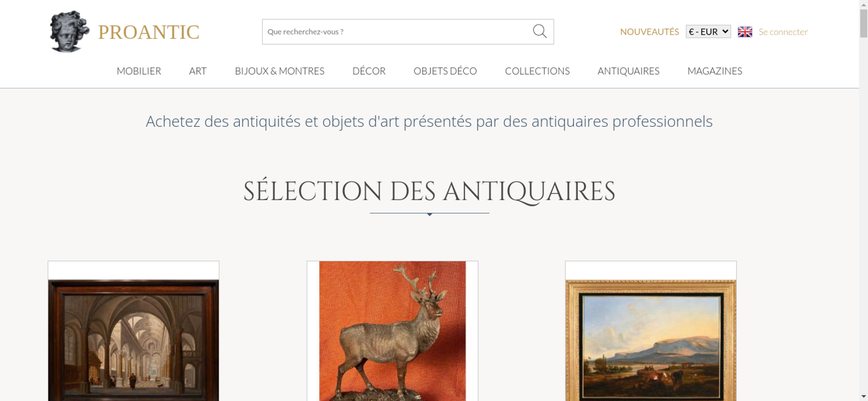Open the EUR currency dropdown

(x=708, y=32)
